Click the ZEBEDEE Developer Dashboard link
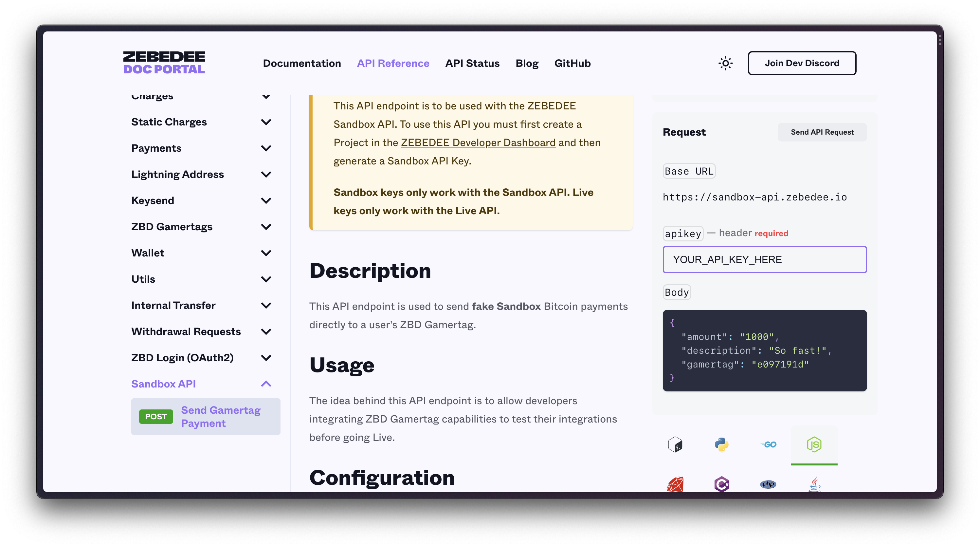 (x=479, y=142)
